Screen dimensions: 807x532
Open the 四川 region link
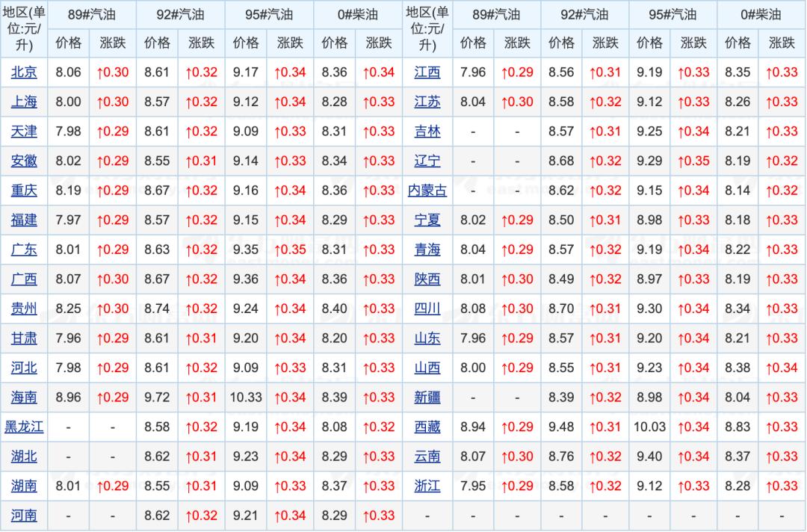coord(427,309)
